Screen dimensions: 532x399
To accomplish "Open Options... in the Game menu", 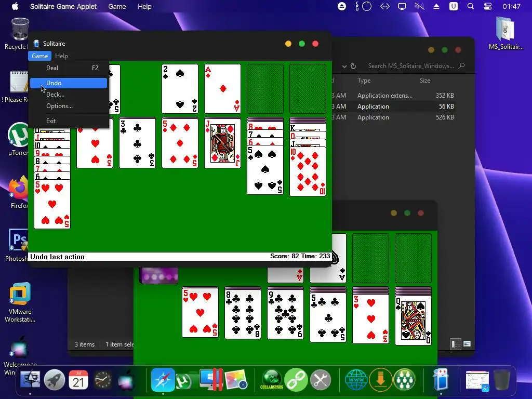I will (69, 106).
